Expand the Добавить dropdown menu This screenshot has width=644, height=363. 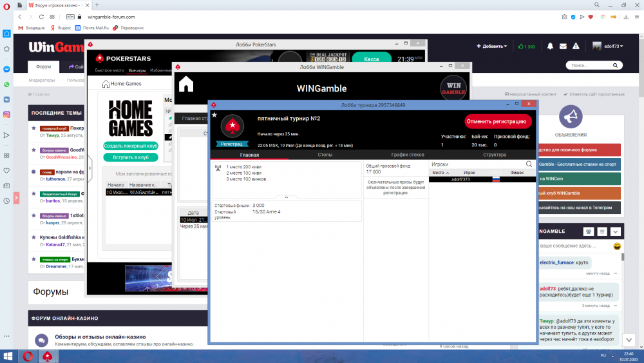[x=491, y=46]
